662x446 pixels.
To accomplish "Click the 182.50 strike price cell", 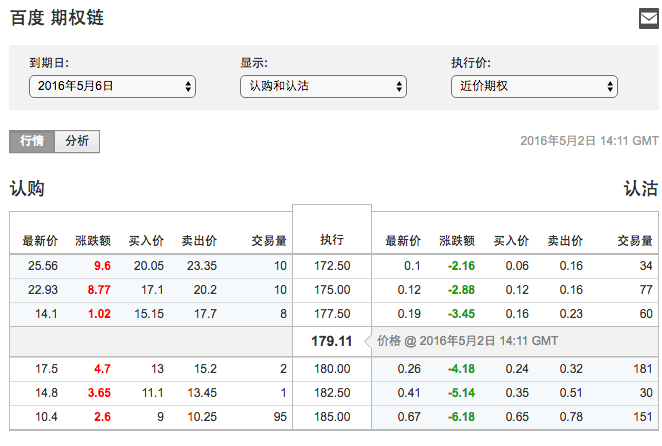I will 332,392.
